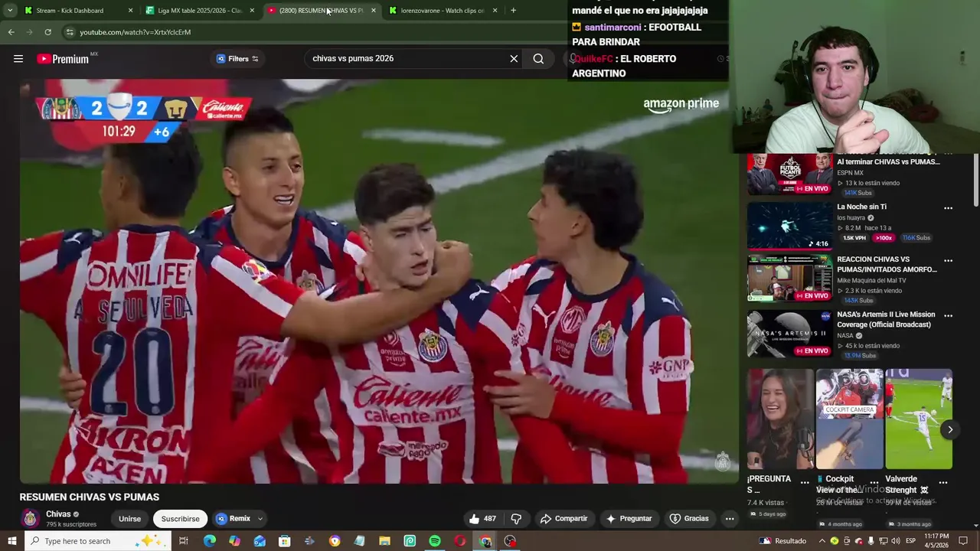Screen dimensions: 980x551
Task: Reload the current page
Action: coord(47,32)
